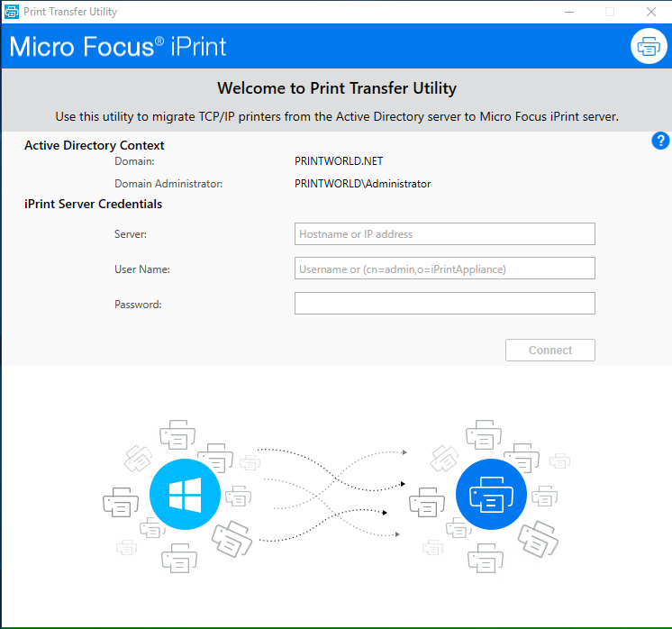Click into the User Name input field
Image resolution: width=672 pixels, height=629 pixels.
(x=444, y=269)
